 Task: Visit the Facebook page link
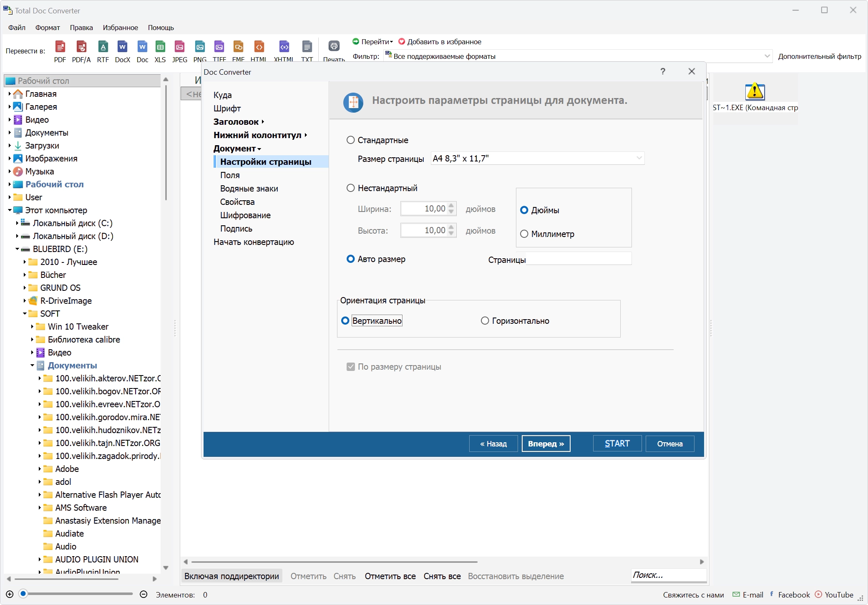coord(790,595)
